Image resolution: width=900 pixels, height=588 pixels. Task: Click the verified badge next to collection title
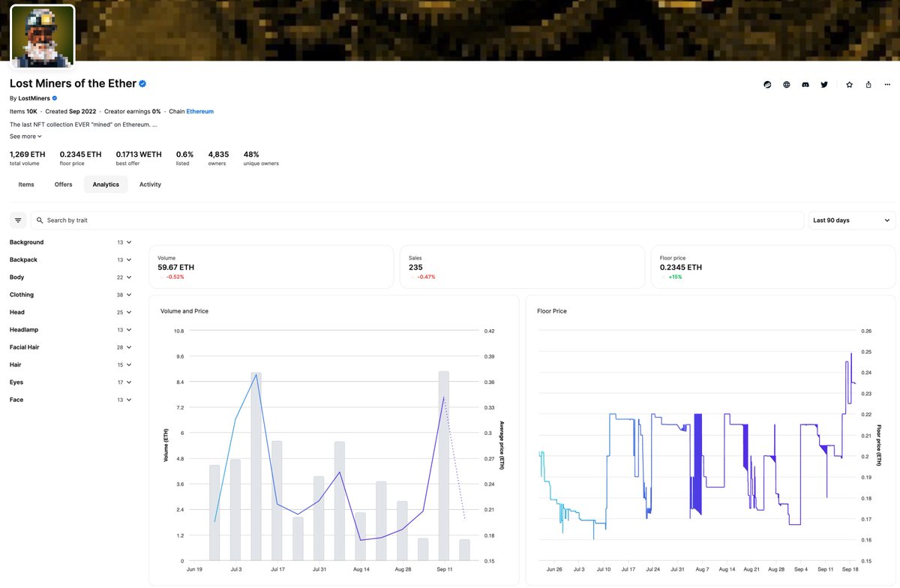pos(142,84)
